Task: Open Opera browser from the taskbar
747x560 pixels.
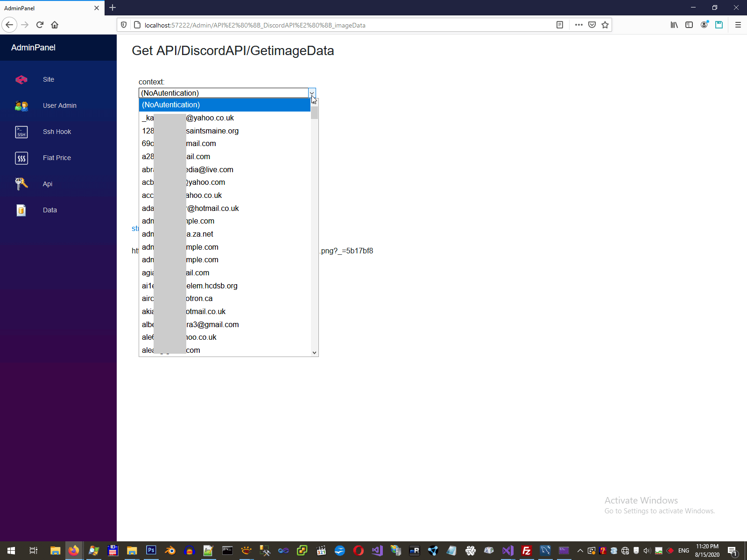Action: [x=358, y=551]
